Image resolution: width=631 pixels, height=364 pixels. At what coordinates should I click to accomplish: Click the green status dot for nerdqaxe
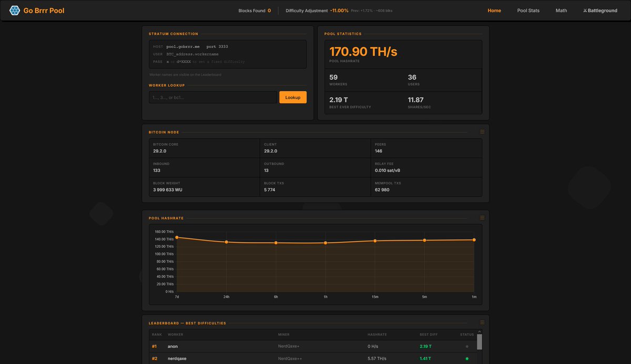(x=467, y=359)
